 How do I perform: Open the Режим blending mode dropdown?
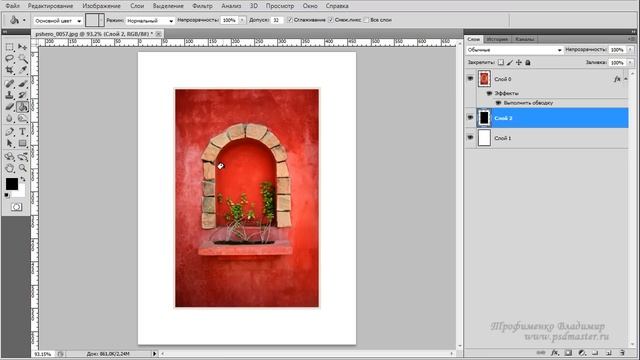(150, 20)
